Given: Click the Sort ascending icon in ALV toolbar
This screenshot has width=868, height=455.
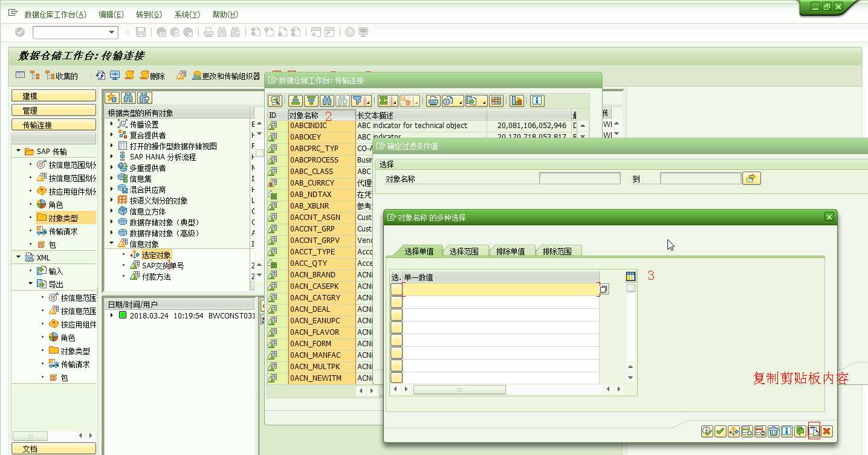Looking at the screenshot, I should coord(296,101).
